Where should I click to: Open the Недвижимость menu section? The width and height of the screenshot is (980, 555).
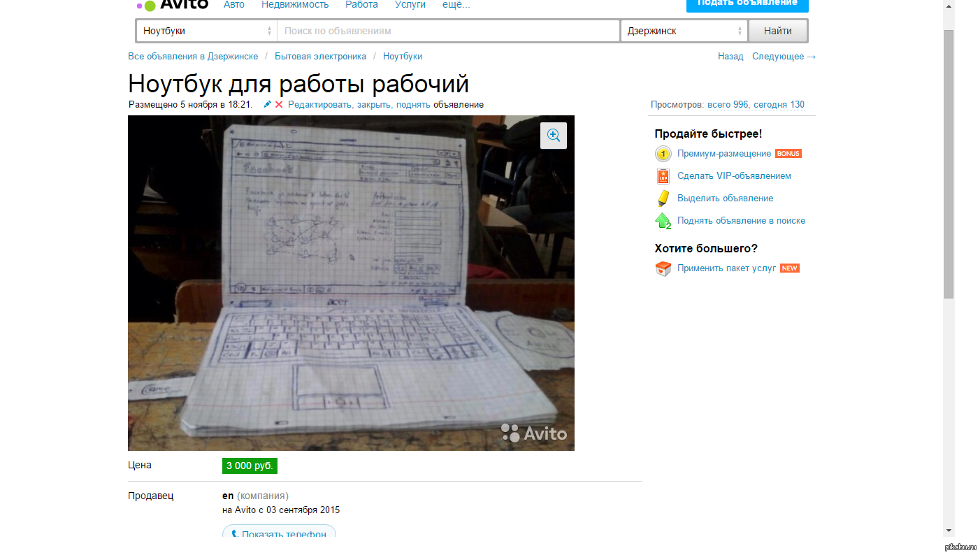[295, 5]
